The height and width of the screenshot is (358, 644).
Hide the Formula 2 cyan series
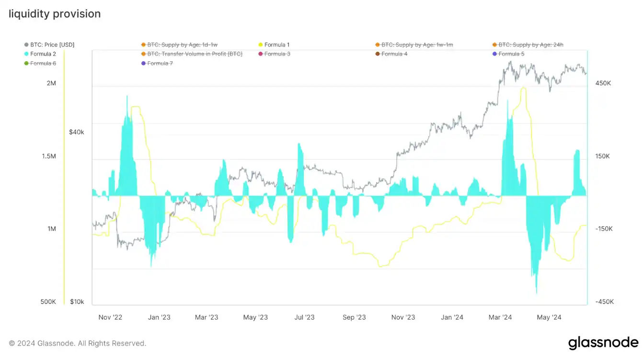pyautogui.click(x=43, y=54)
